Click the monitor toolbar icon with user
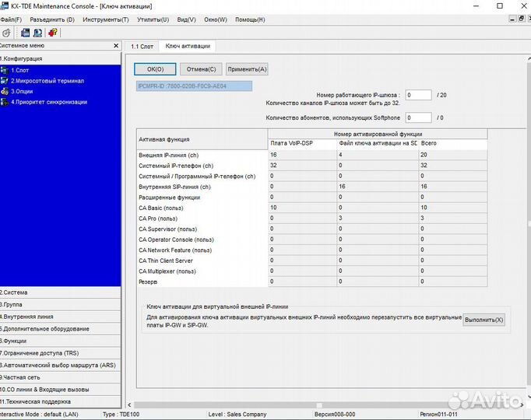 coord(37,33)
